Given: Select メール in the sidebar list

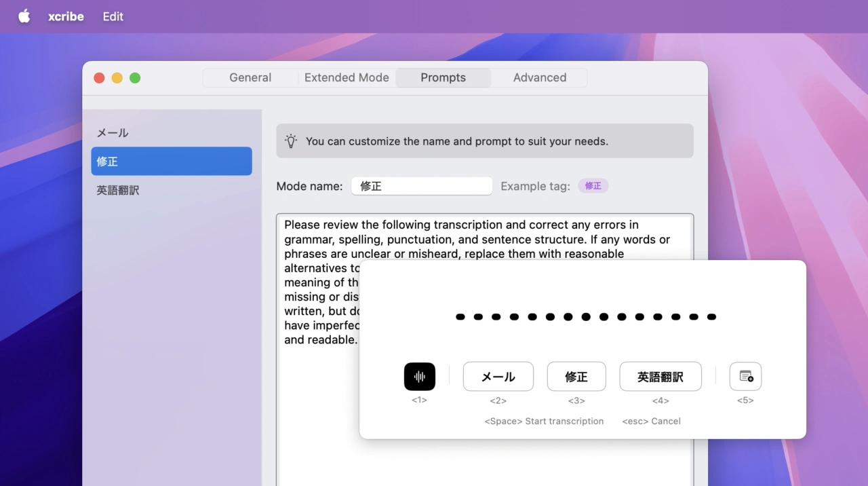Looking at the screenshot, I should (113, 133).
